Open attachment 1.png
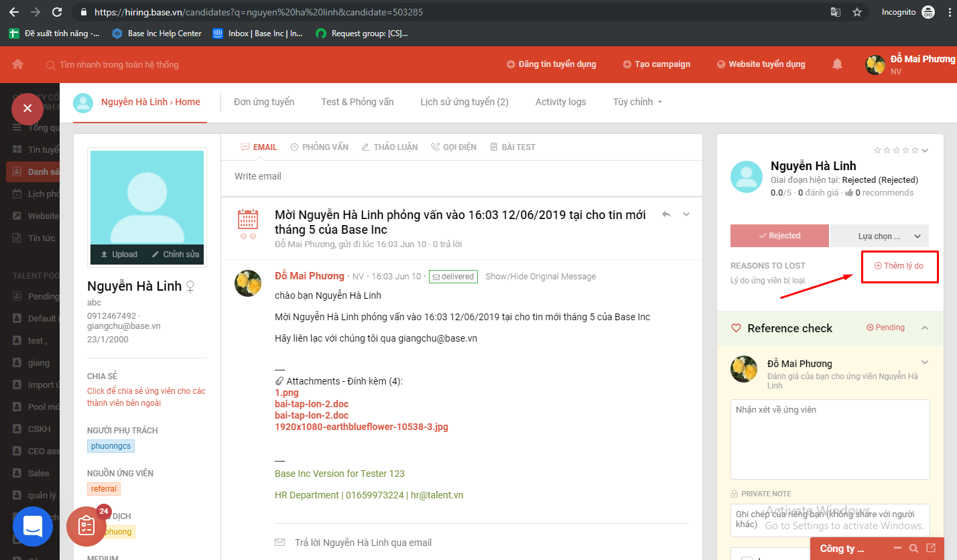 pyautogui.click(x=287, y=393)
